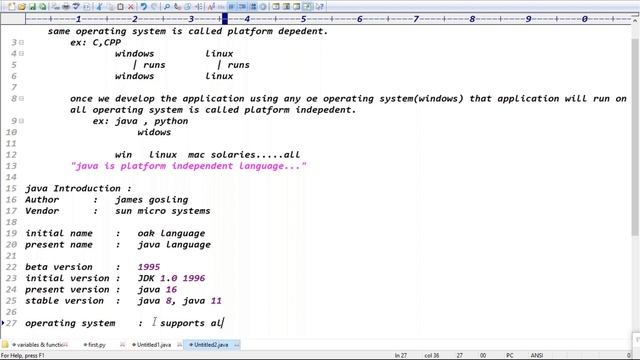640x360 pixels.
Task: Click ruler mark 6
Action: (x=360, y=19)
